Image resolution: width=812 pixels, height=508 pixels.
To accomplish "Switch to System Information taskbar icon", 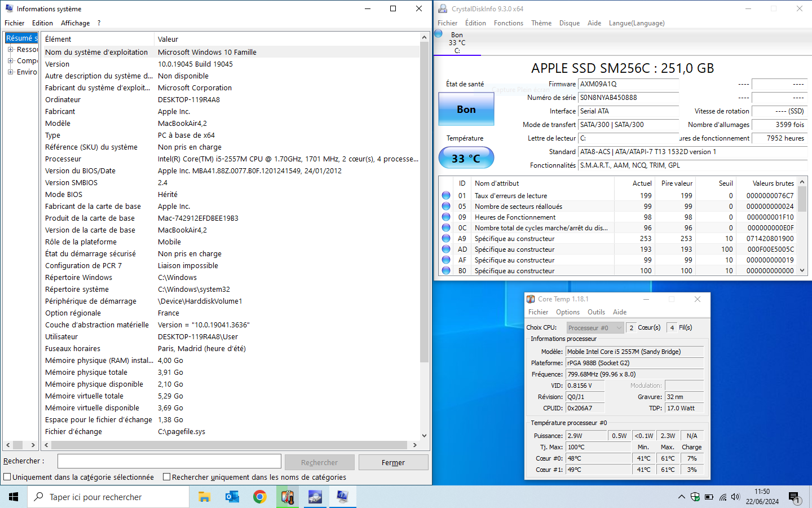I will [x=342, y=497].
